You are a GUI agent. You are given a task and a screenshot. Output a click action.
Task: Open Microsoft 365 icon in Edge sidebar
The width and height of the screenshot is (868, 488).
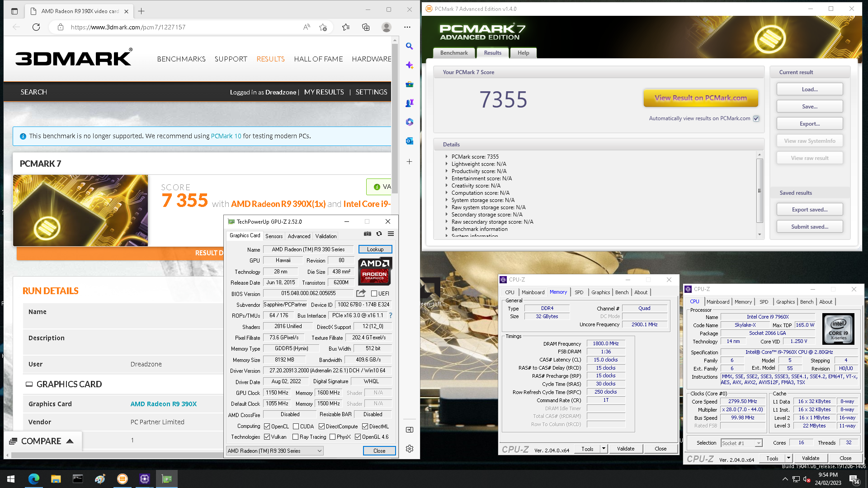(x=409, y=122)
